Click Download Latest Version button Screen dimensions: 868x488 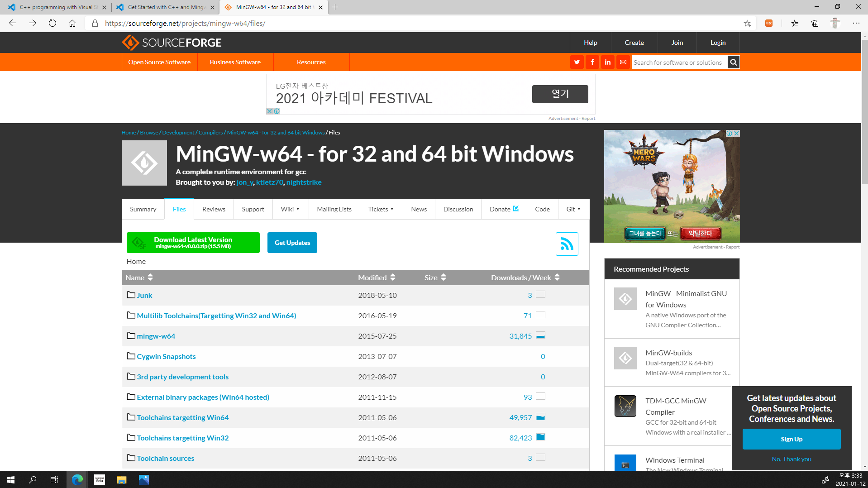click(x=193, y=243)
